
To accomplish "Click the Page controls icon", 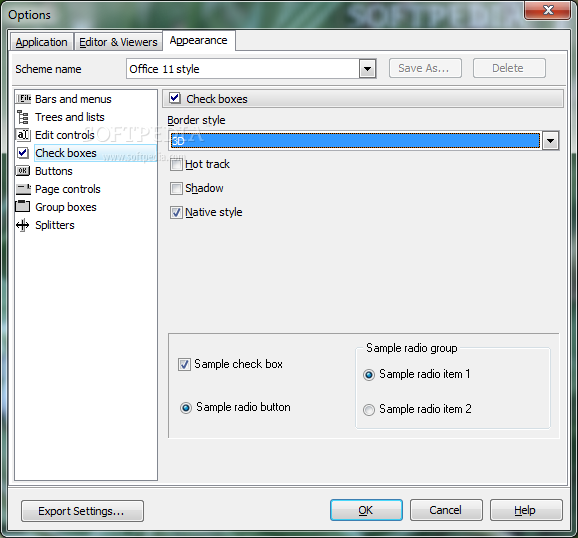I will tap(23, 189).
